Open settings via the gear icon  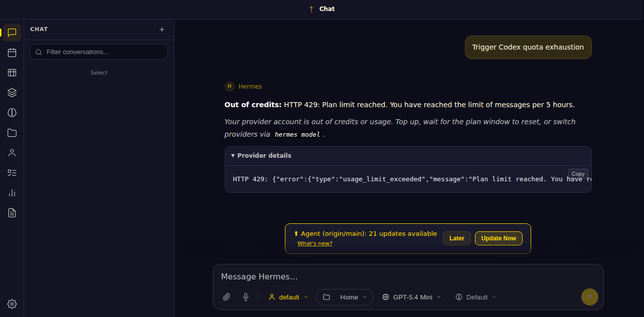click(x=12, y=304)
